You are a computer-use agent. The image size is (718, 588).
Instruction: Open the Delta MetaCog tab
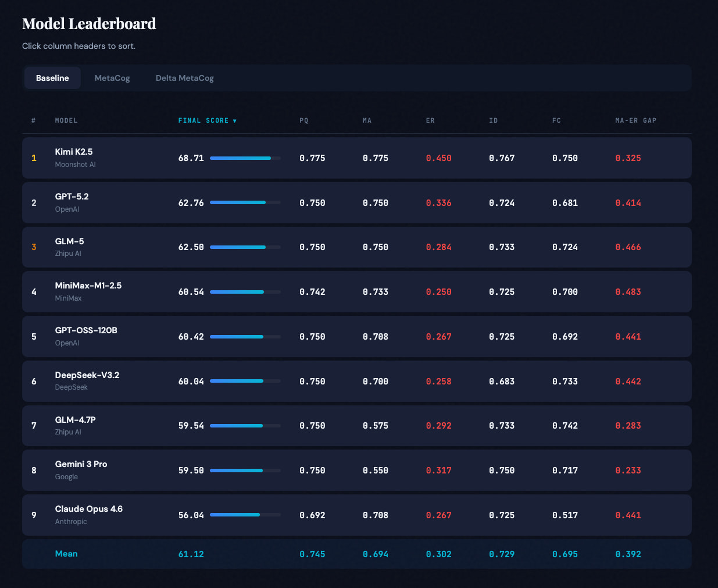click(x=184, y=78)
